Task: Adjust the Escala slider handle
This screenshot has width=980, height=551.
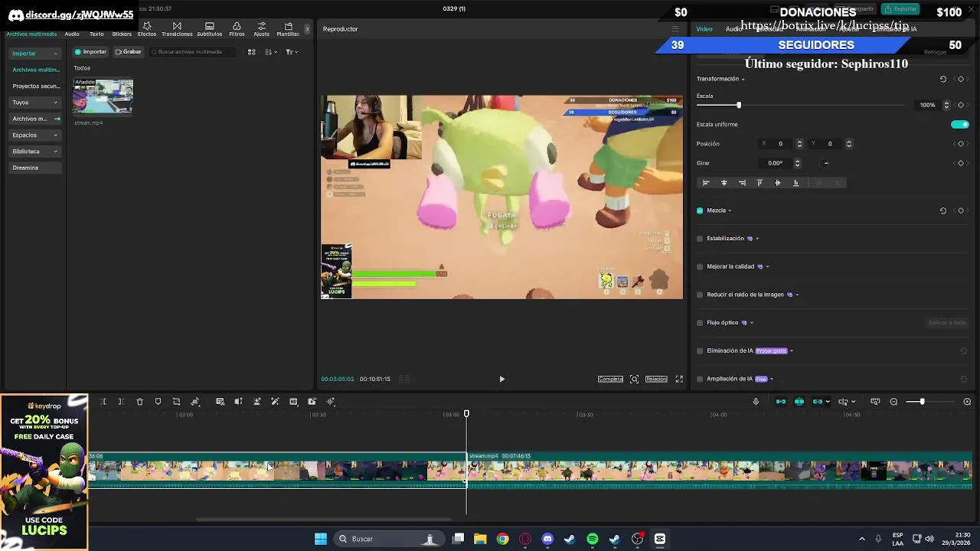Action: coord(739,105)
